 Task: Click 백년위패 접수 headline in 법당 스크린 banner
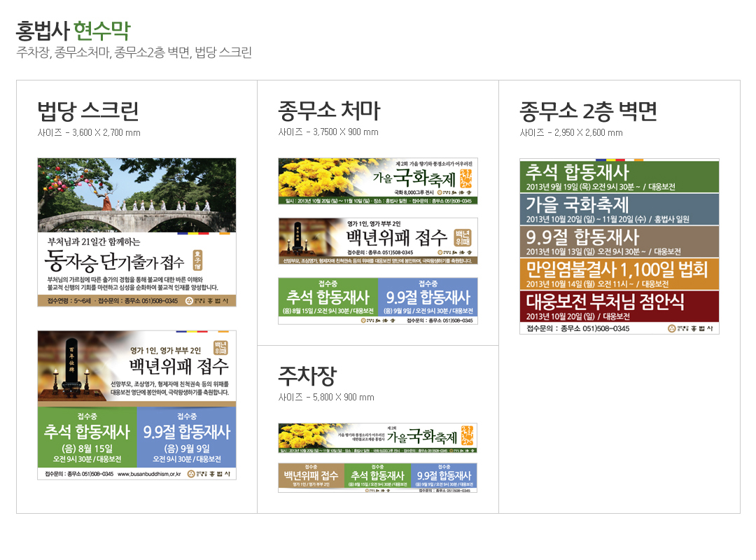[x=179, y=367]
